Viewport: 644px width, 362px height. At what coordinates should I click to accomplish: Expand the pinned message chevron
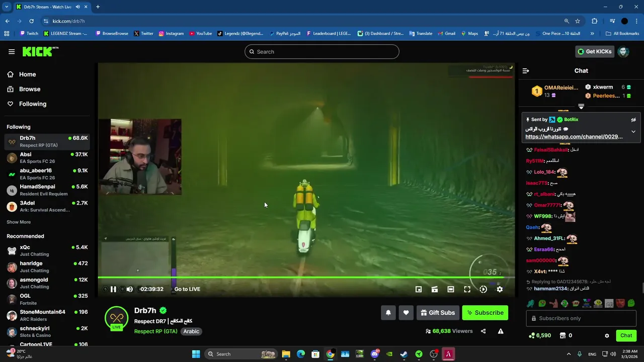tap(633, 132)
